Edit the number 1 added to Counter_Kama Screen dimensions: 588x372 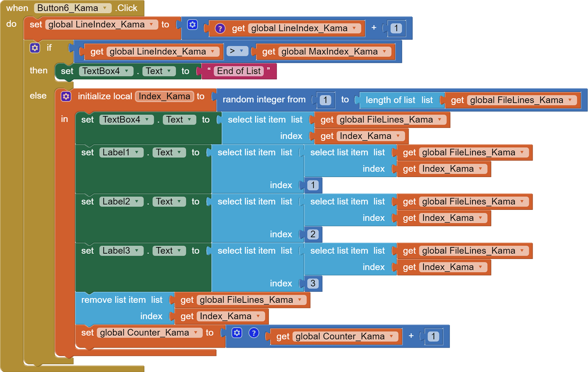point(433,336)
